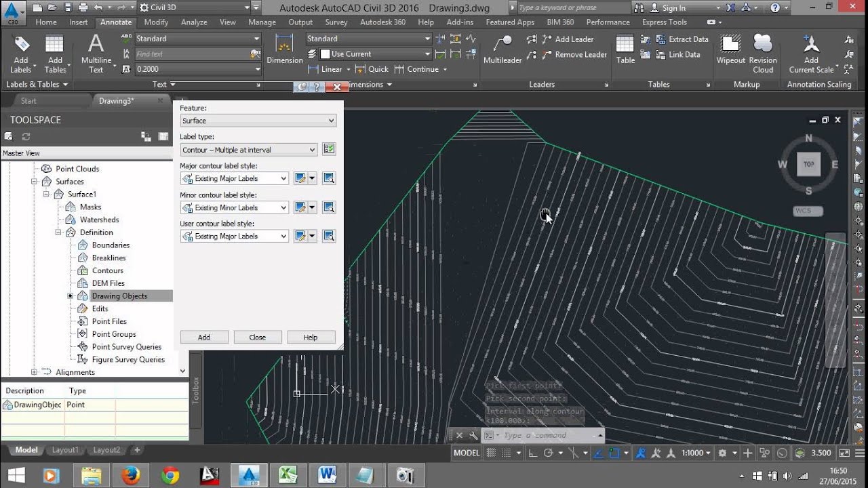Click the Multileader tool
Viewport: 868px width, 488px height.
click(502, 49)
